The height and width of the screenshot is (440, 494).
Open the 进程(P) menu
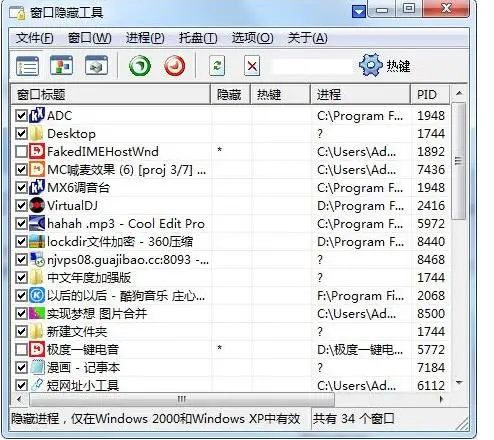pos(145,38)
